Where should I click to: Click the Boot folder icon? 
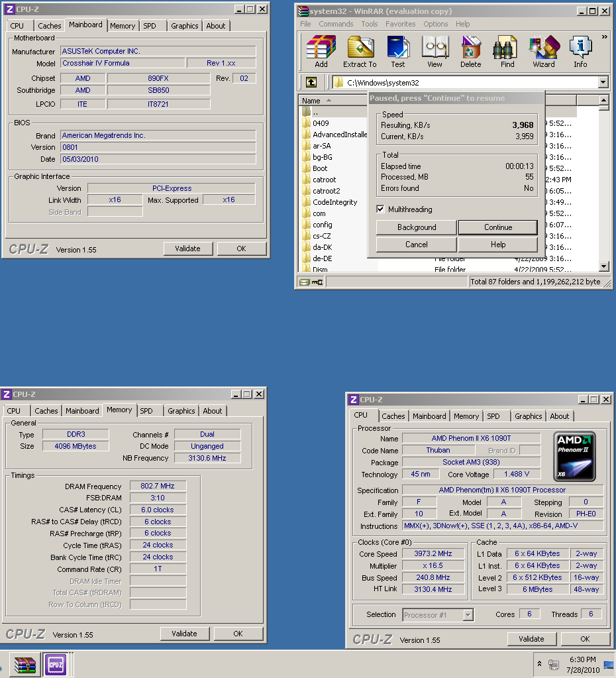(307, 168)
